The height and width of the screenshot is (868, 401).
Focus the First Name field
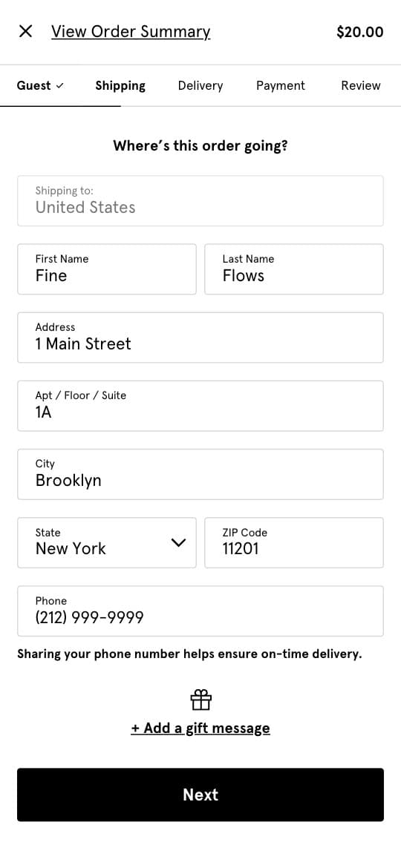107,269
